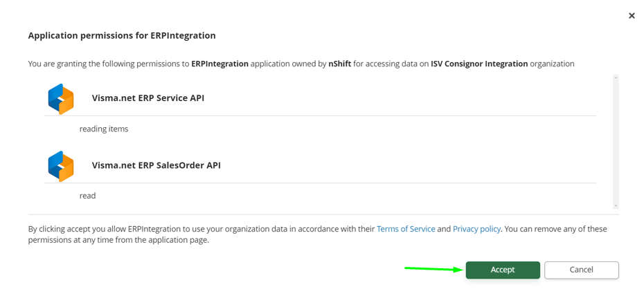Viewport: 644px width, 298px height.
Task: Open the Privacy policy link
Action: click(x=476, y=229)
